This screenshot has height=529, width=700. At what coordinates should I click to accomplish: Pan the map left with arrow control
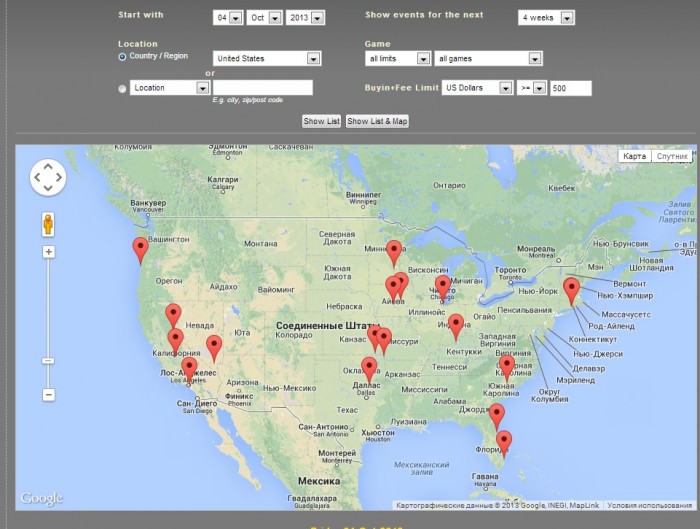pos(37,177)
